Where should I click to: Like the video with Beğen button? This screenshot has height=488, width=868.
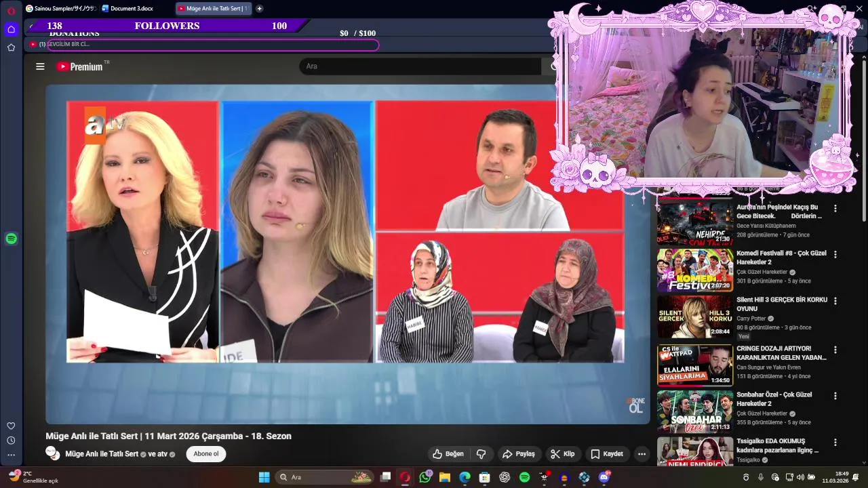point(448,454)
